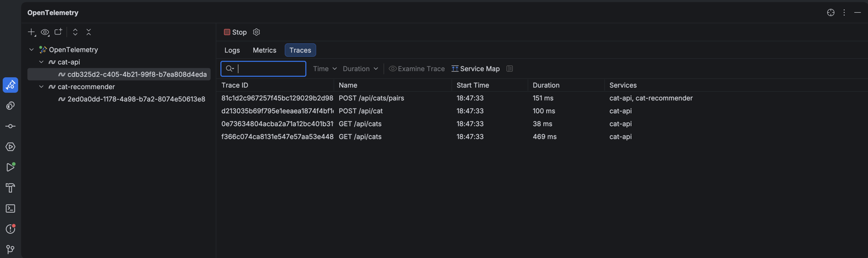
Task: Expand all tree nodes
Action: pyautogui.click(x=75, y=32)
